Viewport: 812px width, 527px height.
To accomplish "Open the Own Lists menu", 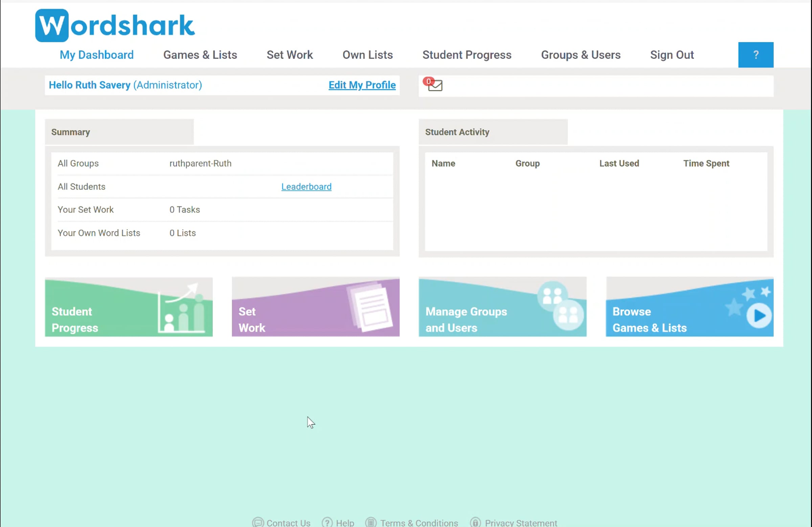I will (x=367, y=54).
